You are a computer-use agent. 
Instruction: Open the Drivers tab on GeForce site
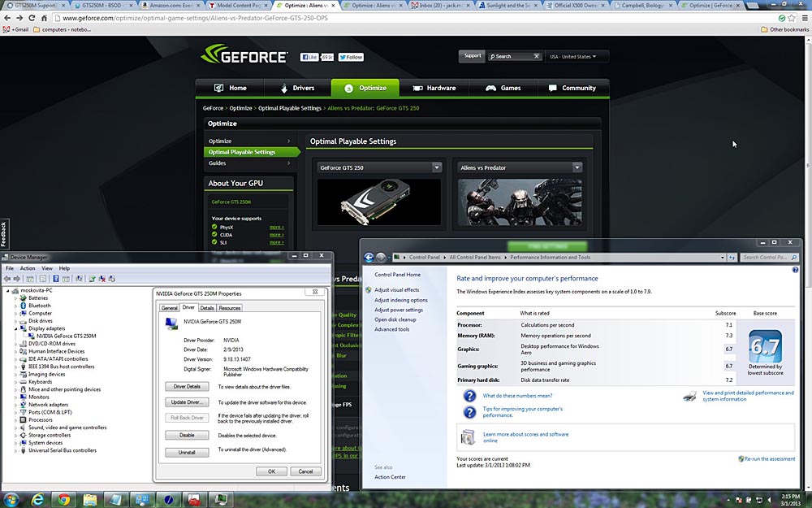pyautogui.click(x=296, y=88)
